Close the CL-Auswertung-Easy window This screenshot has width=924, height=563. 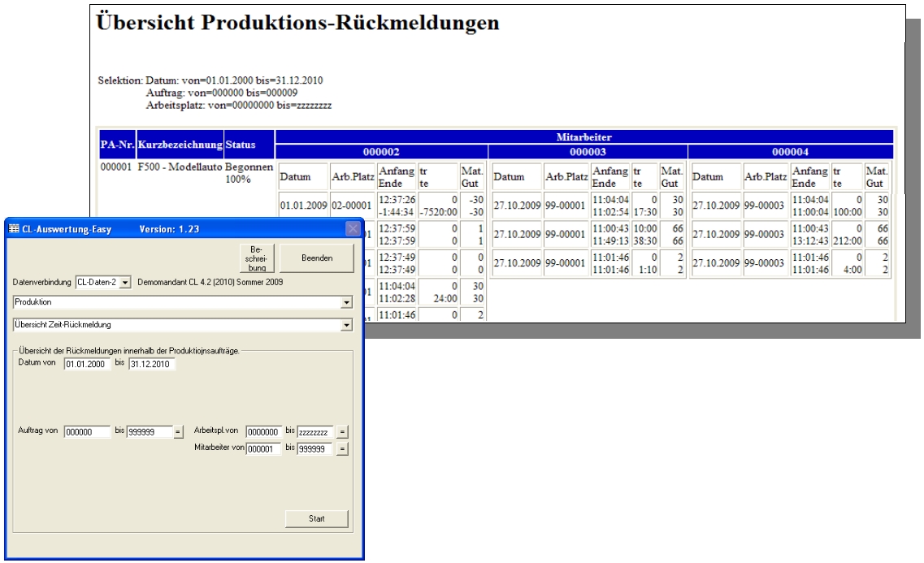tap(353, 228)
